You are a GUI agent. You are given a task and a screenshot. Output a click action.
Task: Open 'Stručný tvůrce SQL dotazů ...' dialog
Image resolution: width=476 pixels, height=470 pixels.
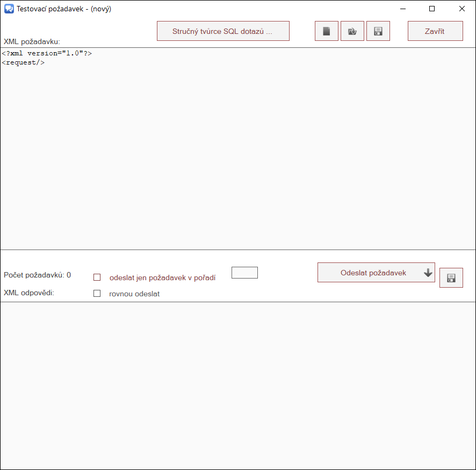pyautogui.click(x=223, y=31)
